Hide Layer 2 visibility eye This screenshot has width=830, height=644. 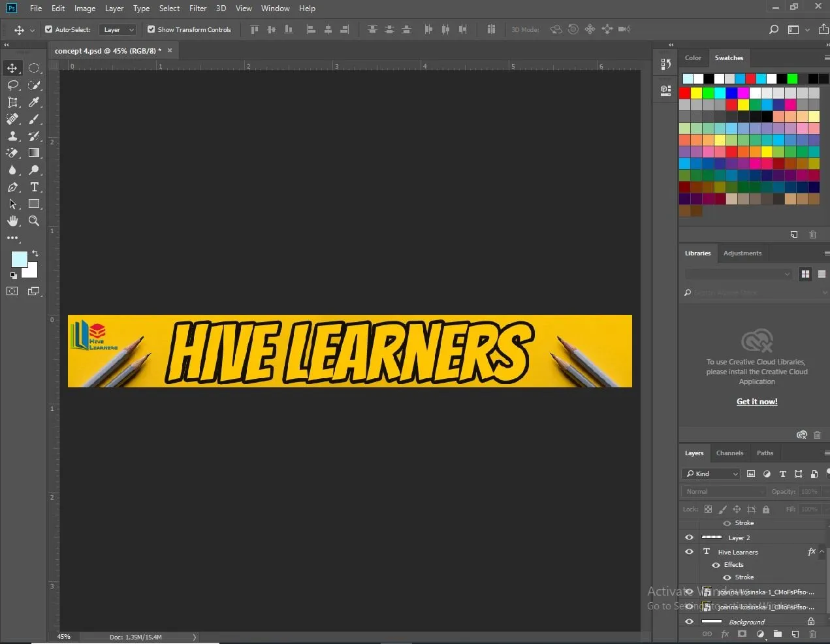(689, 538)
